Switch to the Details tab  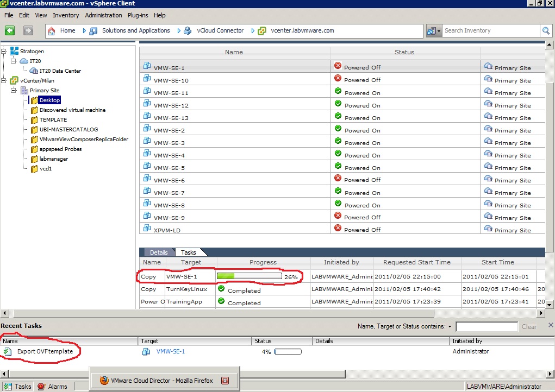click(x=159, y=252)
